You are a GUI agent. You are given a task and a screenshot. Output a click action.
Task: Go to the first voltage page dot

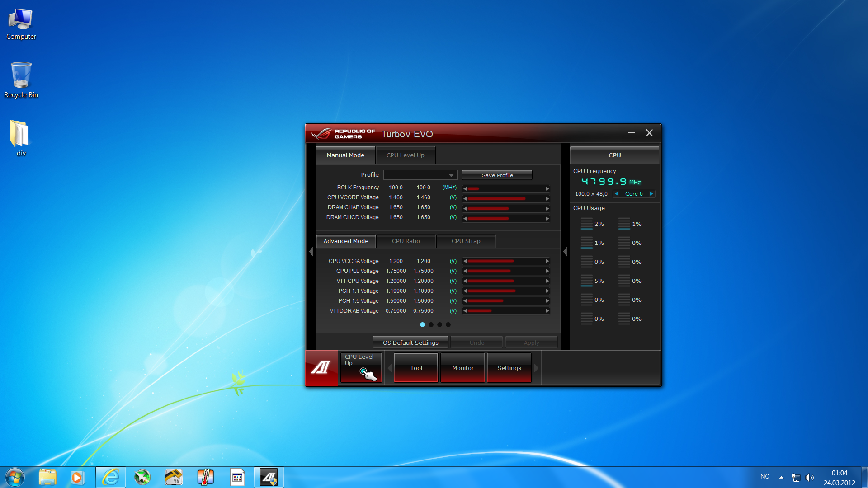(x=422, y=324)
